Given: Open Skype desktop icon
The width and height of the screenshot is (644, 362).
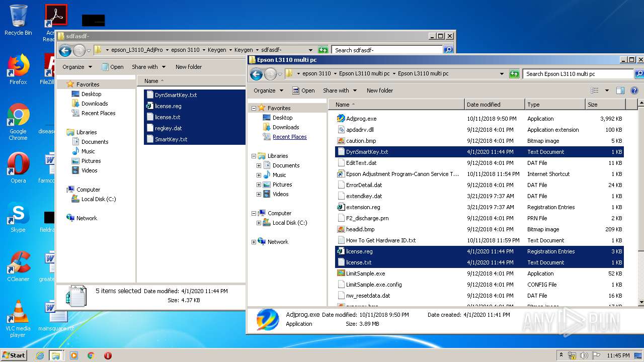Looking at the screenshot, I should point(18,218).
